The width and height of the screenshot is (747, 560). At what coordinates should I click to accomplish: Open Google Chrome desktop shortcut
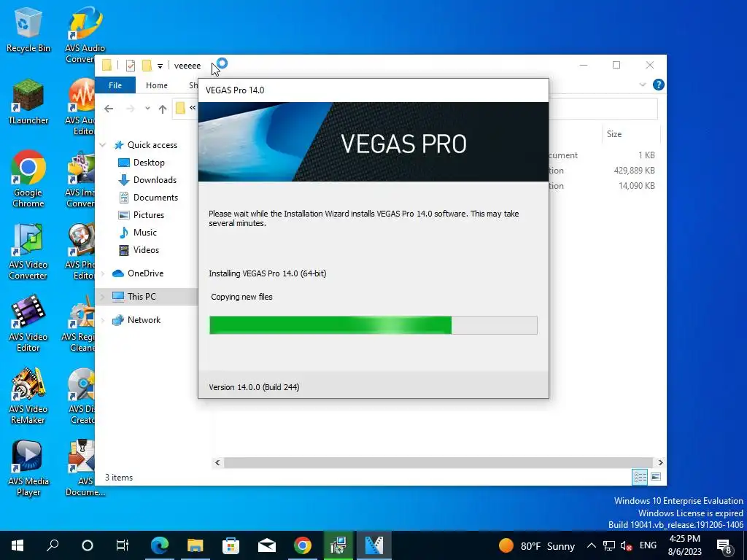(x=28, y=179)
